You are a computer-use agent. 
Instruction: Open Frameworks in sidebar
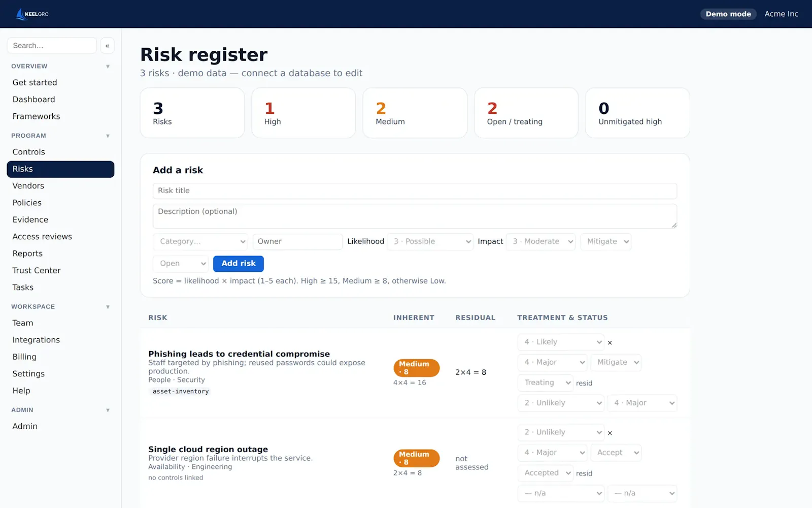(60, 116)
